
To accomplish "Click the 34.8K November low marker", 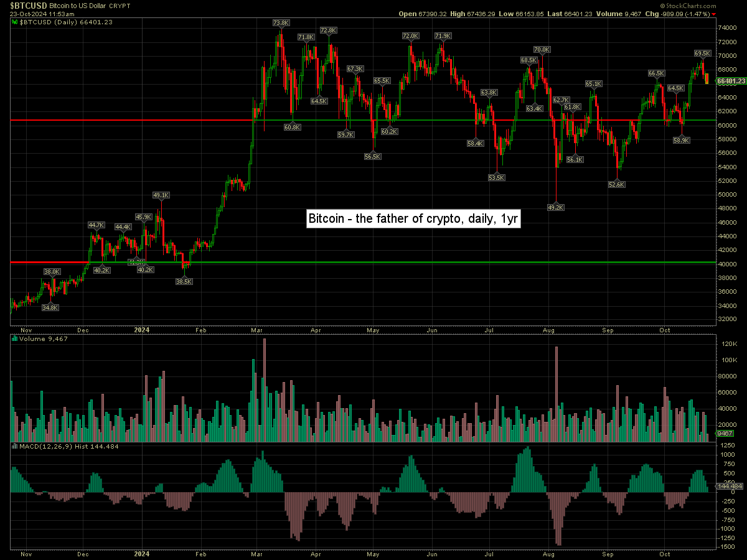I will (50, 307).
